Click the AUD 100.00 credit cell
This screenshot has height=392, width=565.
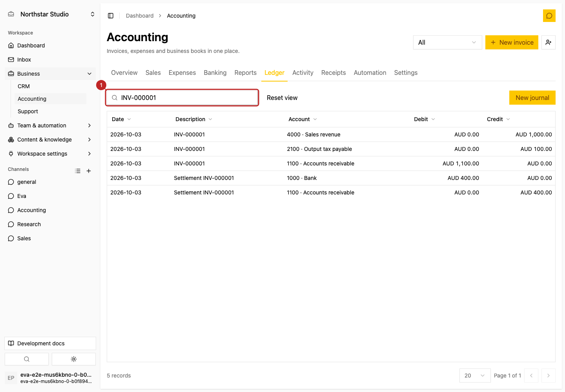[x=536, y=149]
